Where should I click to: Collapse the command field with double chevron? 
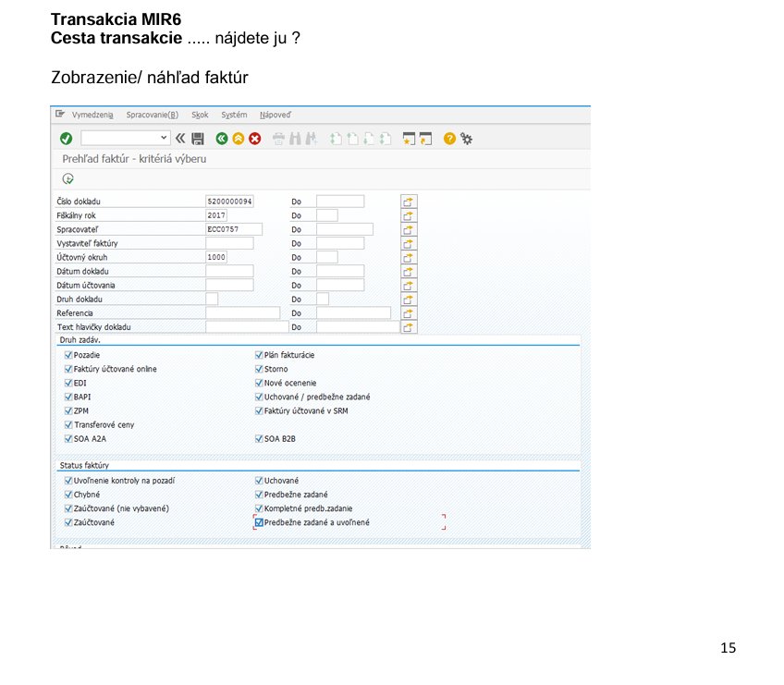coord(181,139)
